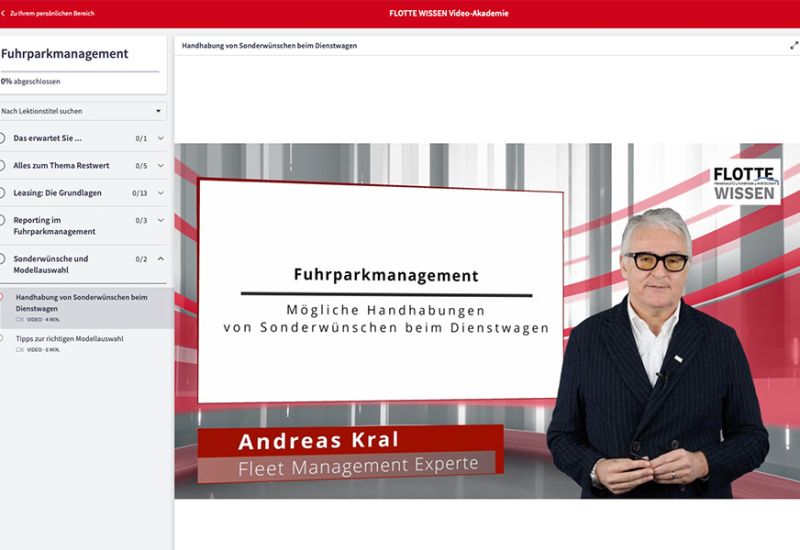Expand the video to fullscreen with the arrows icon
The image size is (800, 550).
coord(794,45)
